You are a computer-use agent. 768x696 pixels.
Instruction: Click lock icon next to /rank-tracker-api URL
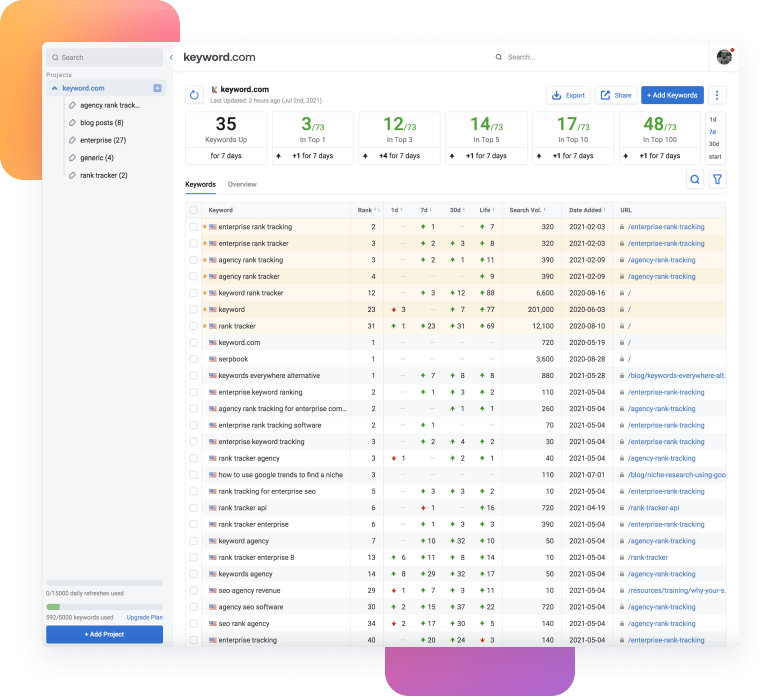(622, 508)
